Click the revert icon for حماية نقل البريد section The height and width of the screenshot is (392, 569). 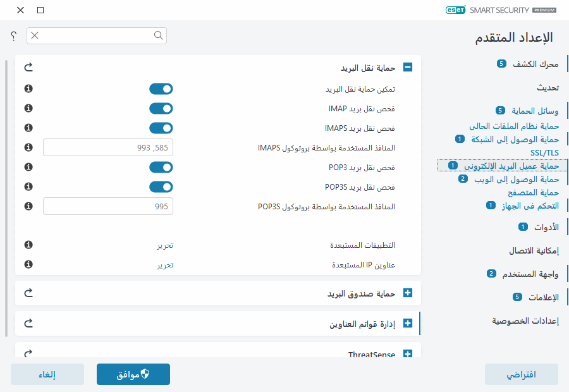click(x=27, y=66)
